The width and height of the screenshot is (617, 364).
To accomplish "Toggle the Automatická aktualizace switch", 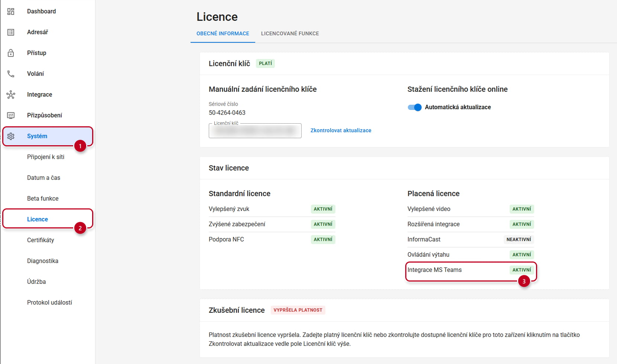I will [415, 107].
